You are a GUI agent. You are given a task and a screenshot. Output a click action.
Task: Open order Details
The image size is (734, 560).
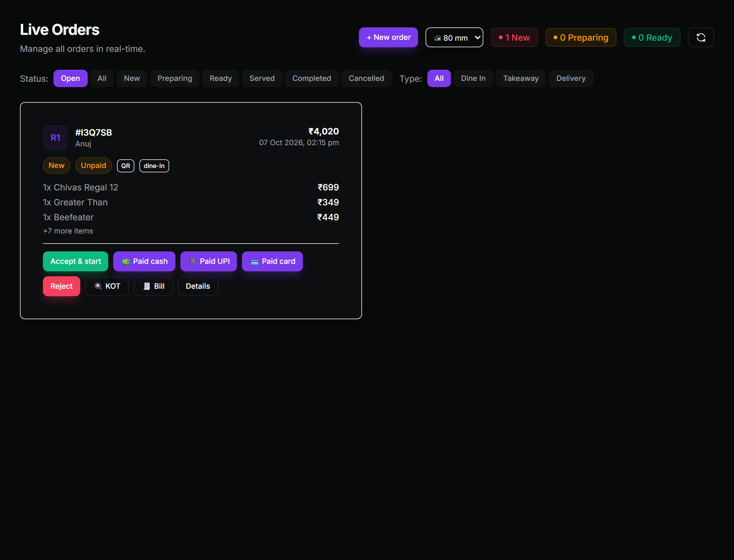click(x=198, y=286)
